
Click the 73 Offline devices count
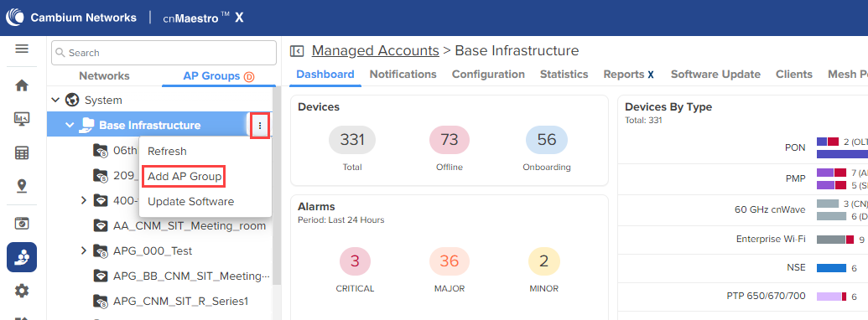pos(449,139)
